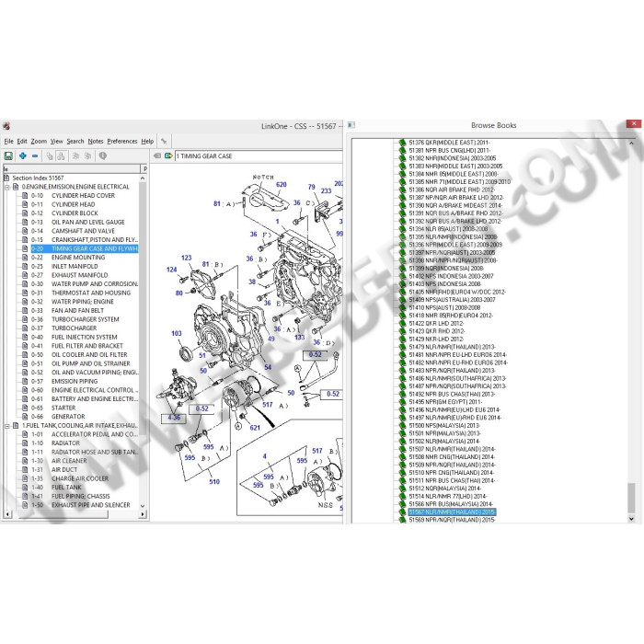The width and height of the screenshot is (644, 644).
Task: Click the 4-36 reference box on diagram
Action: pos(174,418)
